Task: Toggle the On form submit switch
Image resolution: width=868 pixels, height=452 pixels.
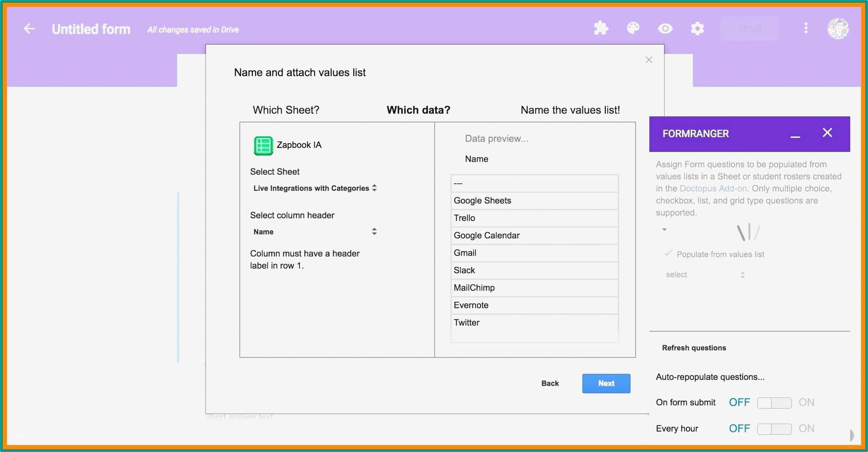Action: (774, 403)
